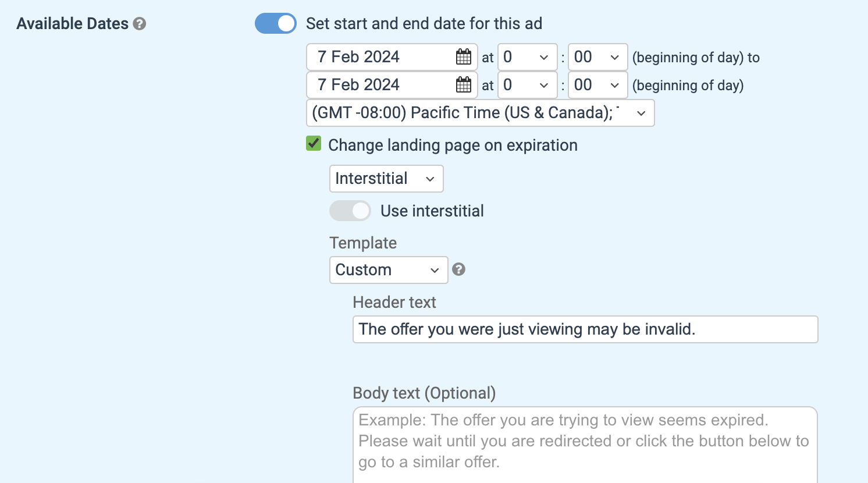The image size is (868, 483).
Task: Open the start date hour dropdown
Action: coord(528,57)
